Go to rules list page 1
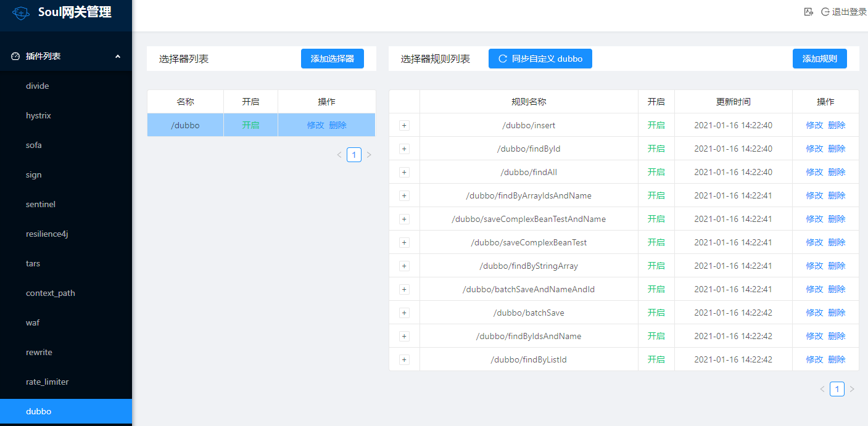Viewport: 868px width, 426px height. tap(837, 389)
